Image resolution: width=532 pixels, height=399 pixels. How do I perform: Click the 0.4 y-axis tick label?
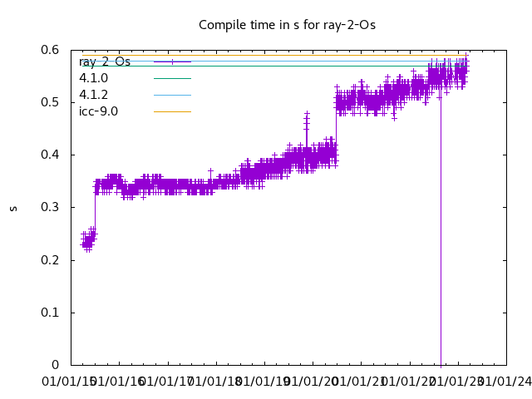click(50, 155)
